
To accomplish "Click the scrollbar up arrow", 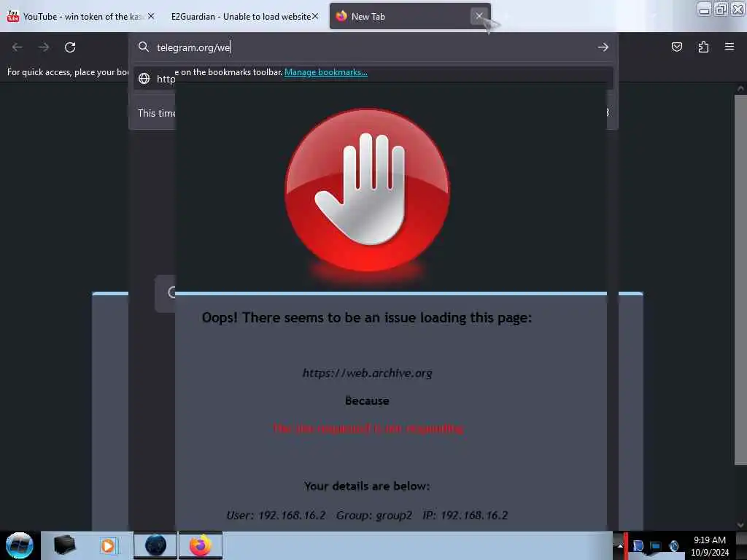I will (740, 88).
